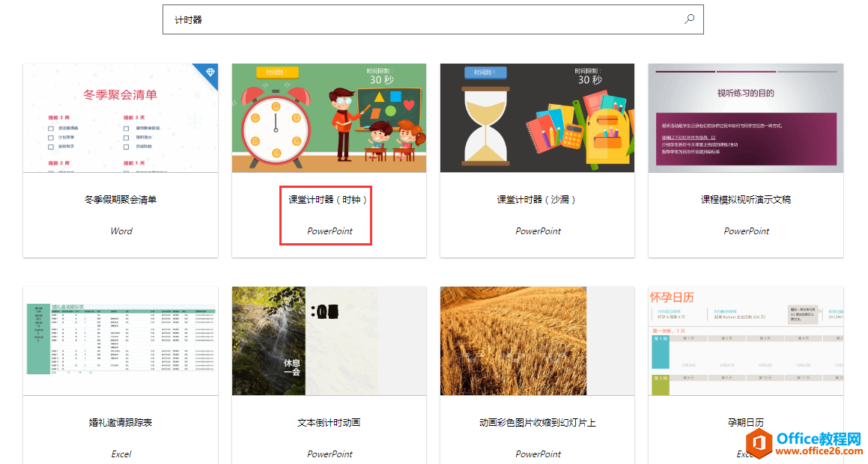Click the Excel label under 婚礼邀请跟踪表
The height and width of the screenshot is (464, 868).
120,454
